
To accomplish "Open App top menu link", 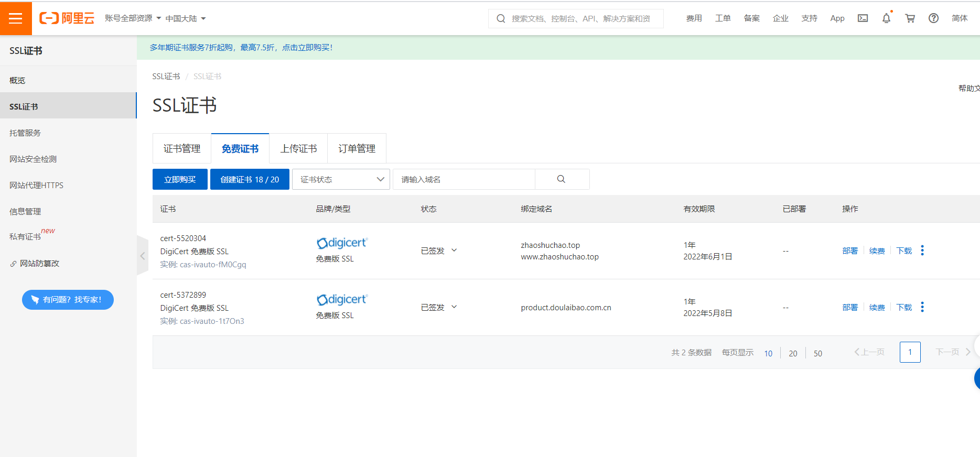I will click(x=837, y=18).
